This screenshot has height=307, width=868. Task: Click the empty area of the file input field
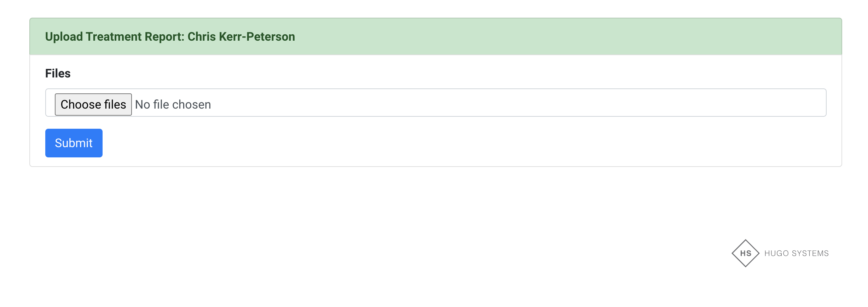coord(495,103)
